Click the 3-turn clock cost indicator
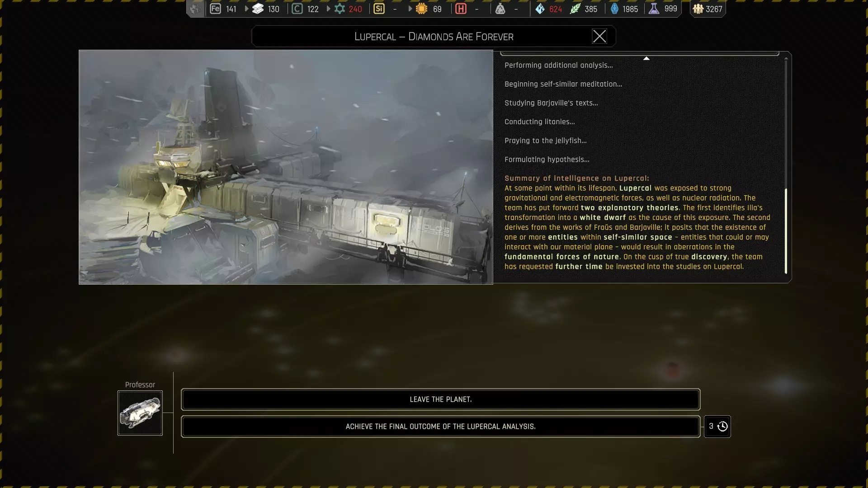This screenshot has height=488, width=868. (717, 427)
